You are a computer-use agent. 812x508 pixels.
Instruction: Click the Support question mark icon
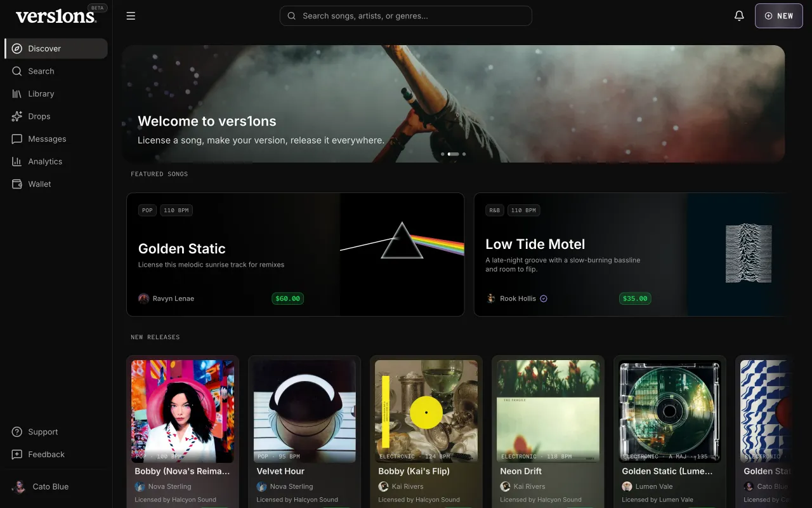(x=17, y=432)
